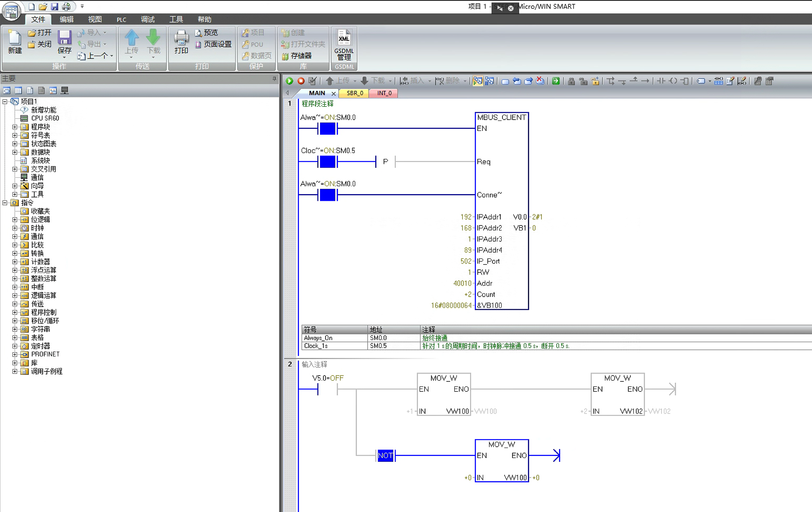Click the 打开 button in ribbon
The width and height of the screenshot is (812, 512).
click(40, 33)
